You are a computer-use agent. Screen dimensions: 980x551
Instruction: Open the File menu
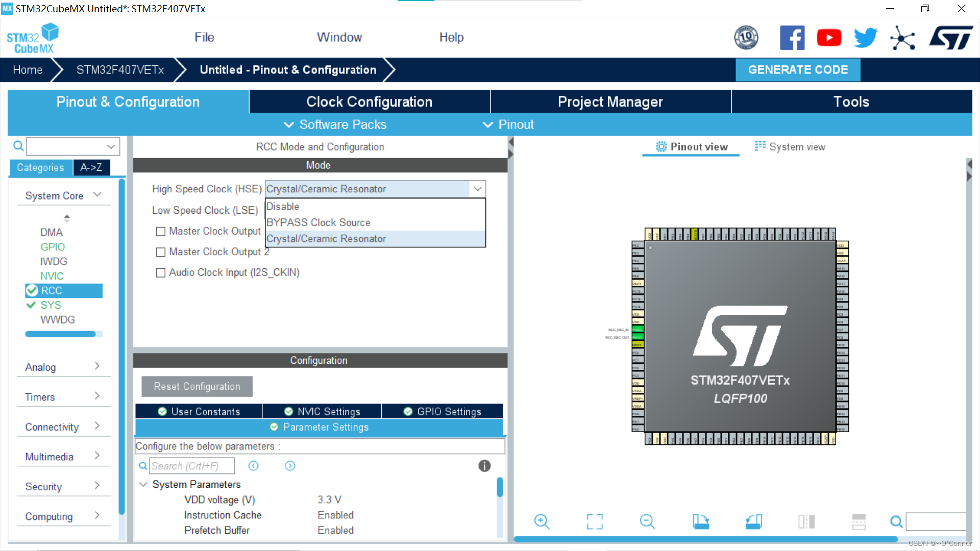point(204,37)
